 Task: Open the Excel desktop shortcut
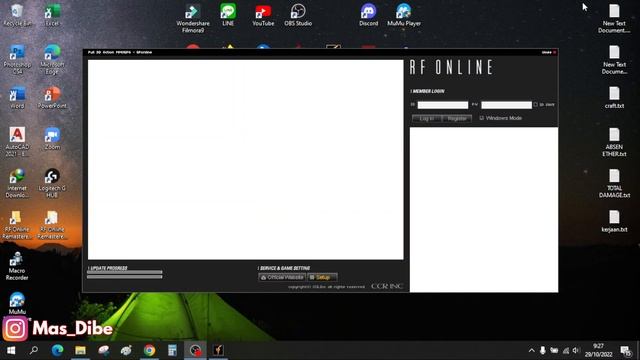pos(52,16)
